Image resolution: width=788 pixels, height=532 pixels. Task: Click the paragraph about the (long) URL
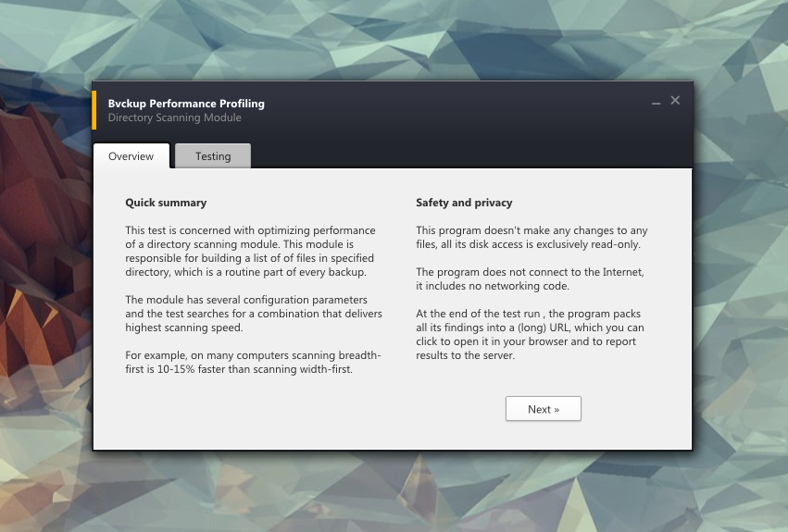[x=530, y=334]
